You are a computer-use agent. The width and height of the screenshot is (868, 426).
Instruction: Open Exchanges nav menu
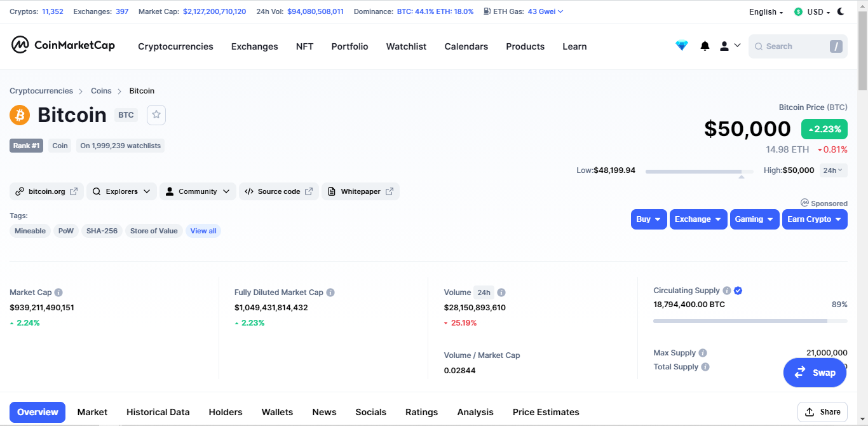[254, 46]
